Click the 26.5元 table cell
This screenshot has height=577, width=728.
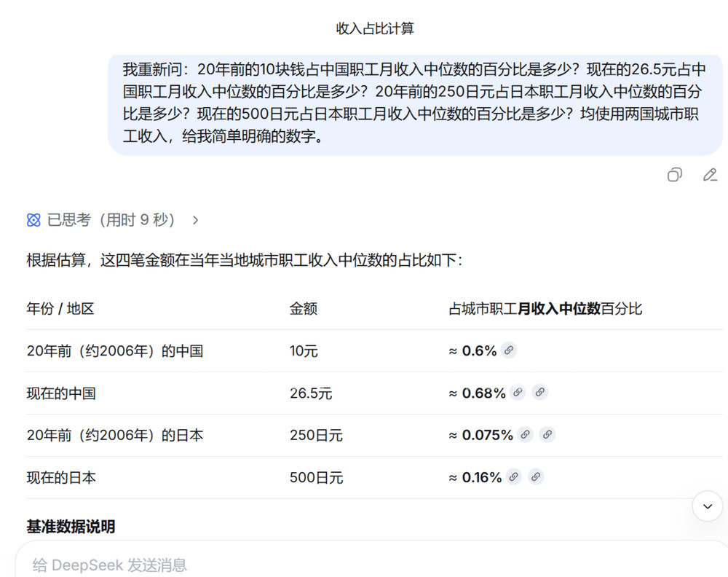311,393
